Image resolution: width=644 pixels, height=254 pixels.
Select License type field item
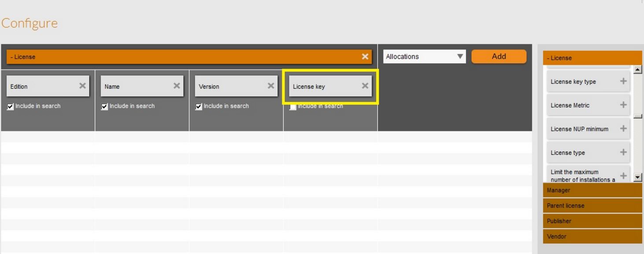tap(588, 152)
